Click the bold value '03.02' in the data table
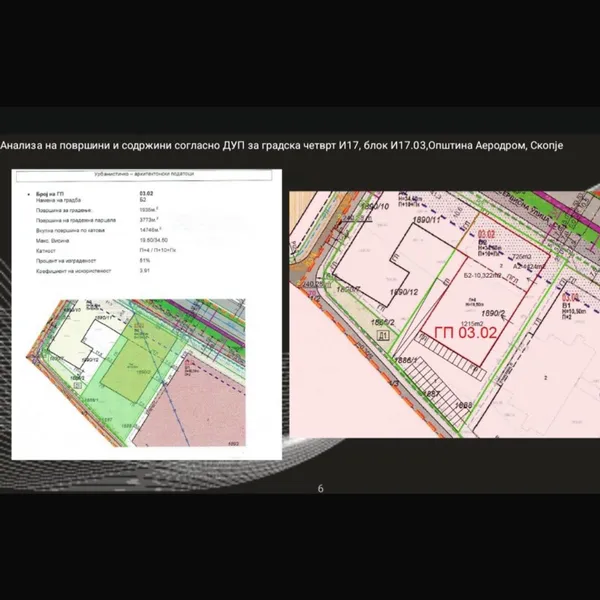This screenshot has width=600, height=600. coord(146,194)
